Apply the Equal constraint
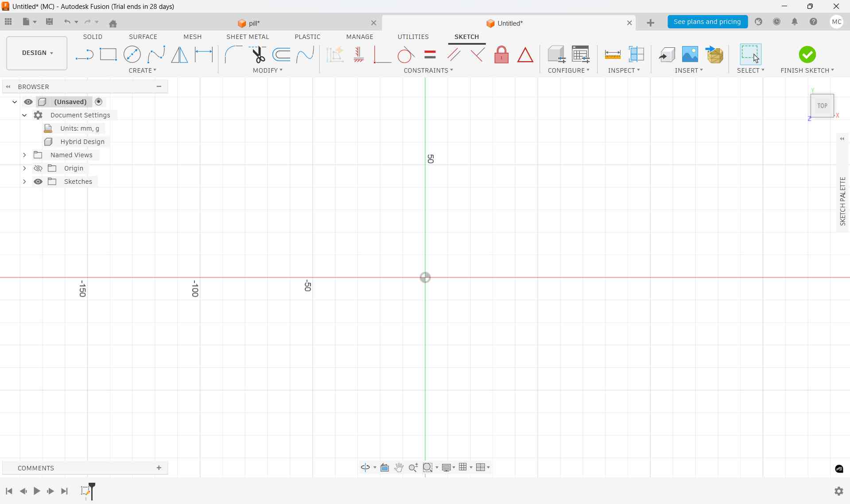 tap(430, 54)
